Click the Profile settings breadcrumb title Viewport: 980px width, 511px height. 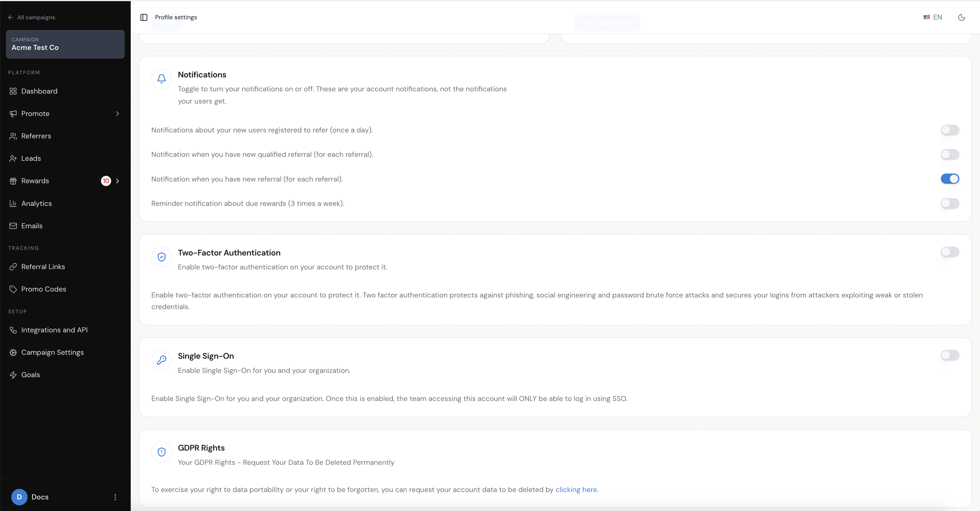pos(176,18)
